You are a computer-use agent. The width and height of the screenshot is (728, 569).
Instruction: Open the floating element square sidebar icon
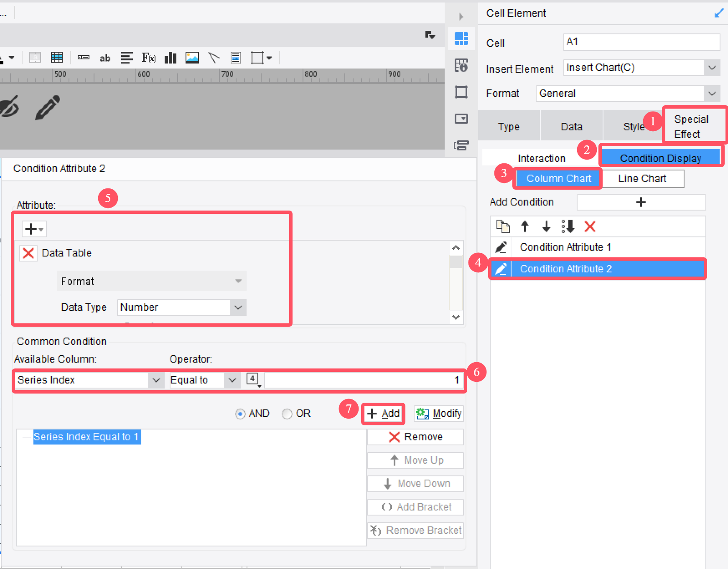tap(461, 92)
